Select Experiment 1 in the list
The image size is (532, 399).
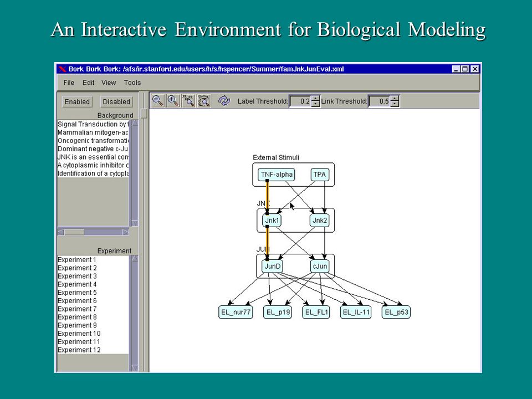click(93, 260)
